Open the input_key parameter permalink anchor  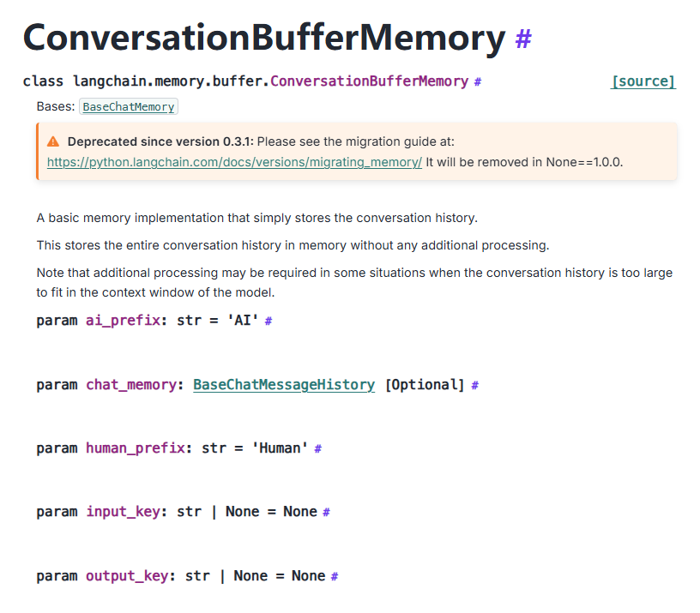click(x=326, y=512)
